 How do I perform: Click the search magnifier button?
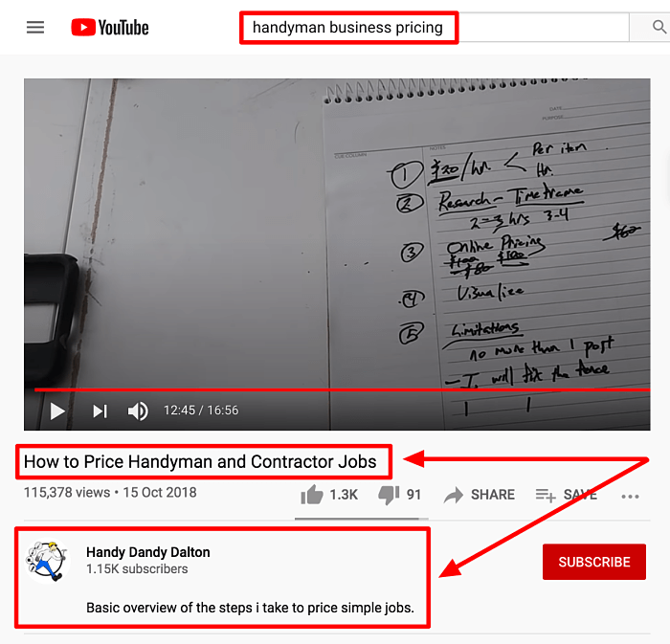pos(659,28)
